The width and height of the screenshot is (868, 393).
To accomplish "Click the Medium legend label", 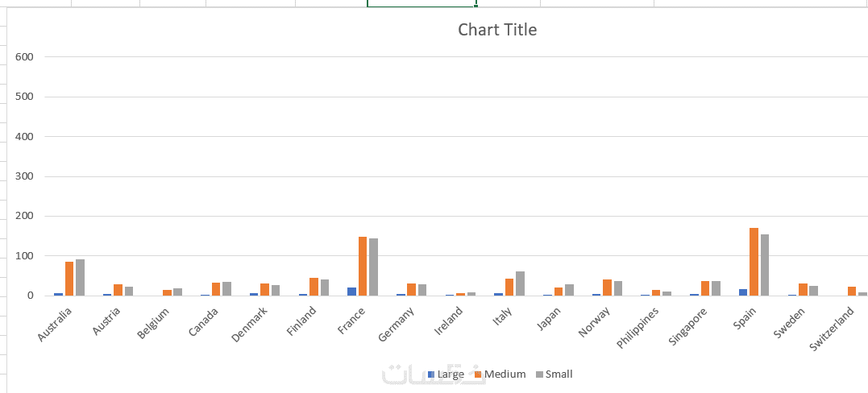I will pyautogui.click(x=505, y=374).
